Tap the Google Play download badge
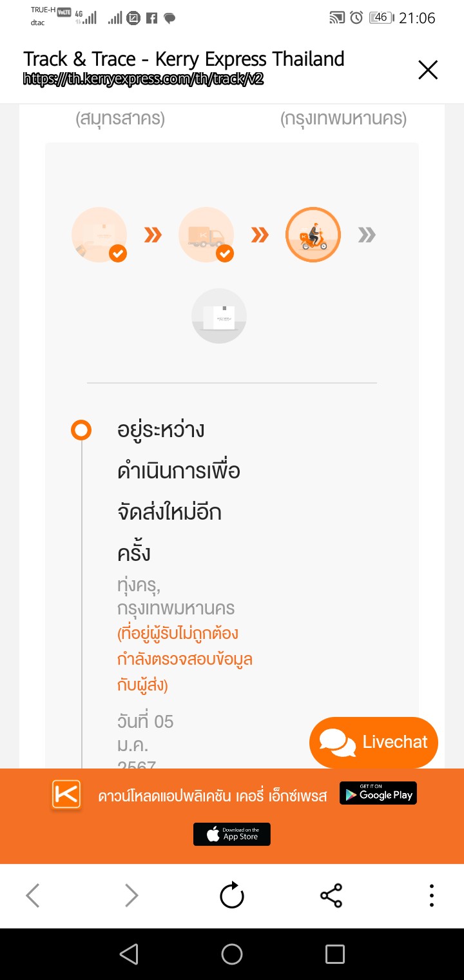 coord(378,794)
